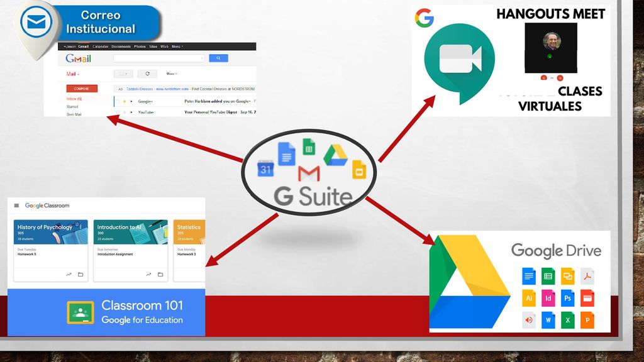The height and width of the screenshot is (362, 644).
Task: Expand the red Mail dropdown in Gmail
Action: pos(73,74)
